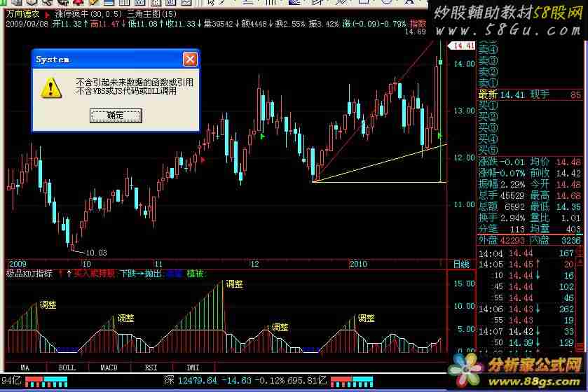The width and height of the screenshot is (588, 392).
Task: Select the 14:06 14.43 262 tick row
Action: 526,309
